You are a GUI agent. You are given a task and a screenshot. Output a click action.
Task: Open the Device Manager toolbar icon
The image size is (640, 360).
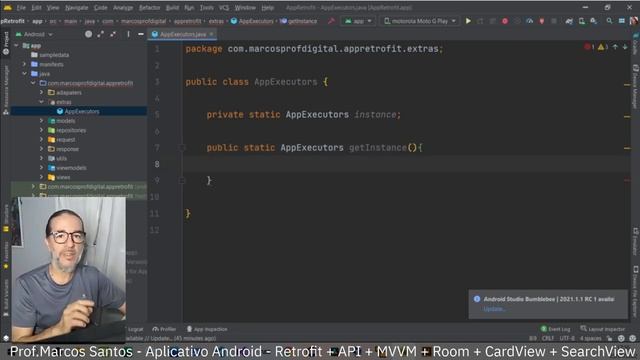(x=582, y=21)
